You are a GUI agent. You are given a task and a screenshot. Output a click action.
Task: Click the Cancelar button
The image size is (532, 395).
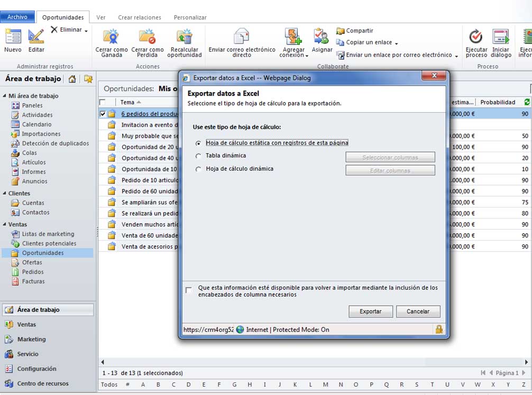[418, 311]
